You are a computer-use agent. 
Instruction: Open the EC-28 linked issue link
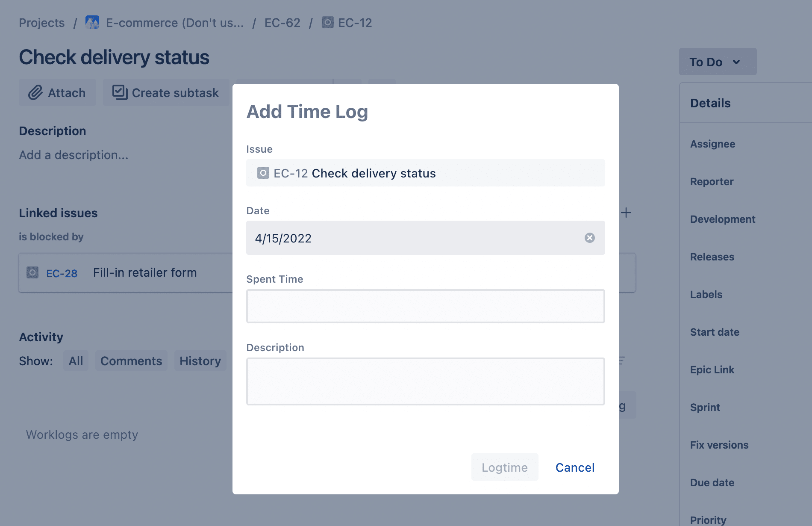(x=62, y=273)
